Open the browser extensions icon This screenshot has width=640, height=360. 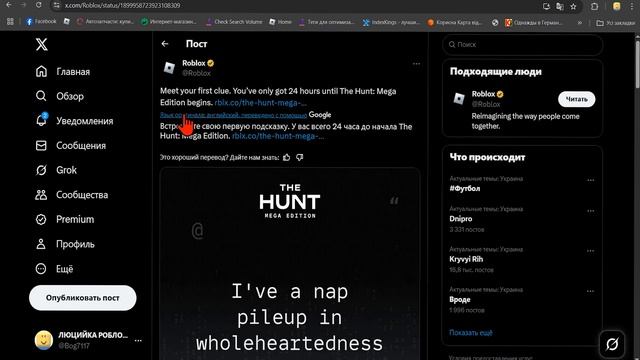click(x=594, y=6)
